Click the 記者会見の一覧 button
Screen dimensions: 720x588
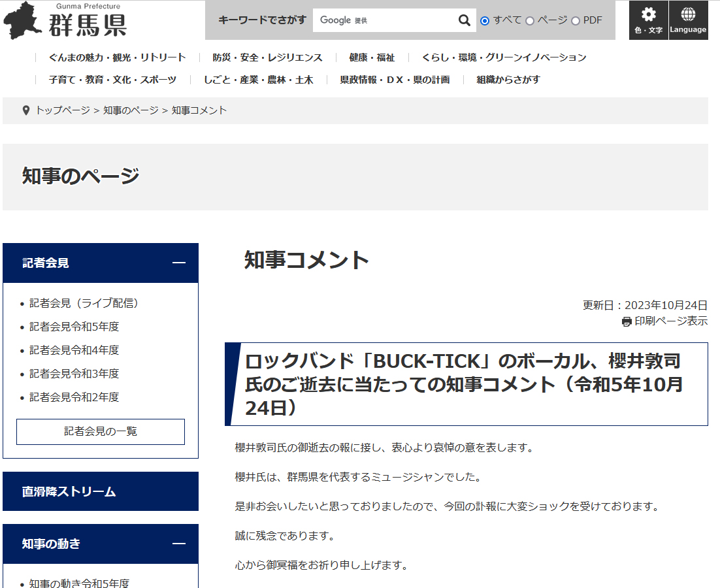(101, 431)
